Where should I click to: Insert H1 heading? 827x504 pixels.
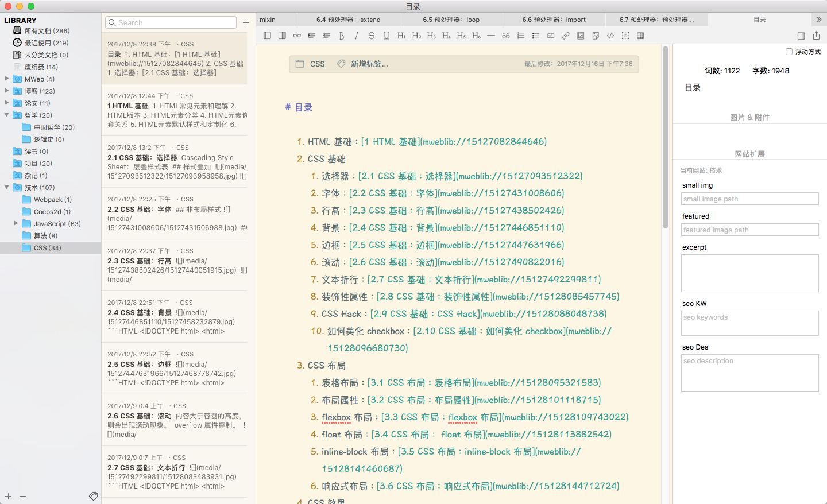tap(401, 36)
